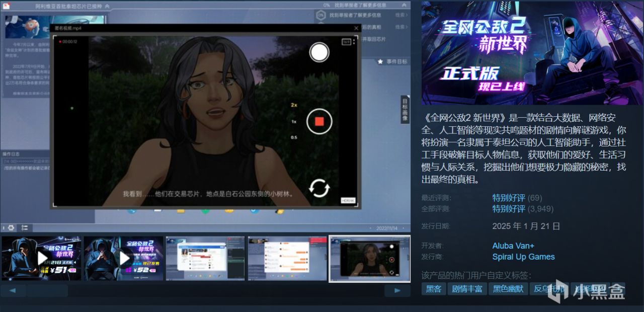Image resolution: width=644 pixels, height=312 pixels.
Task: Click the subtitle 我看到……他们在交易芯片
Action: pyautogui.click(x=208, y=193)
